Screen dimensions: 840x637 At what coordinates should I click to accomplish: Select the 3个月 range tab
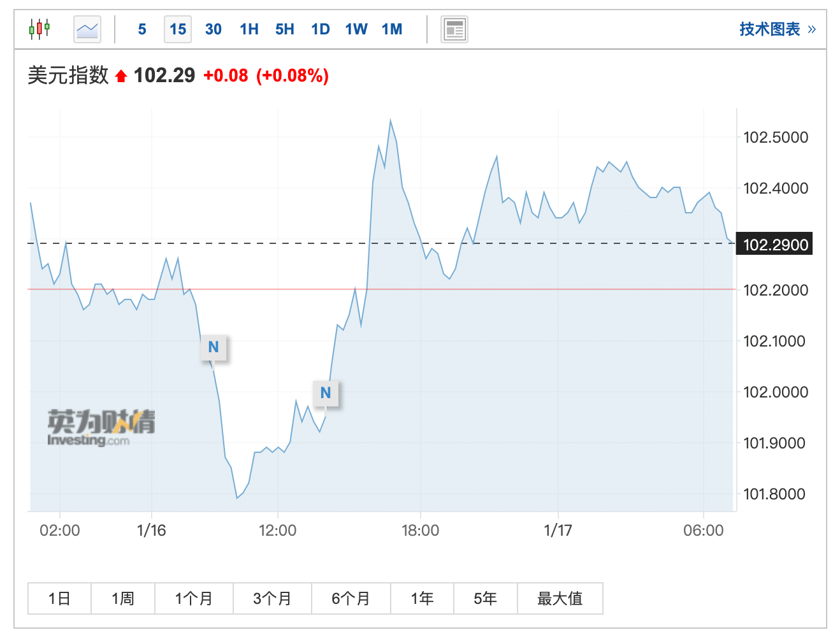(x=272, y=598)
